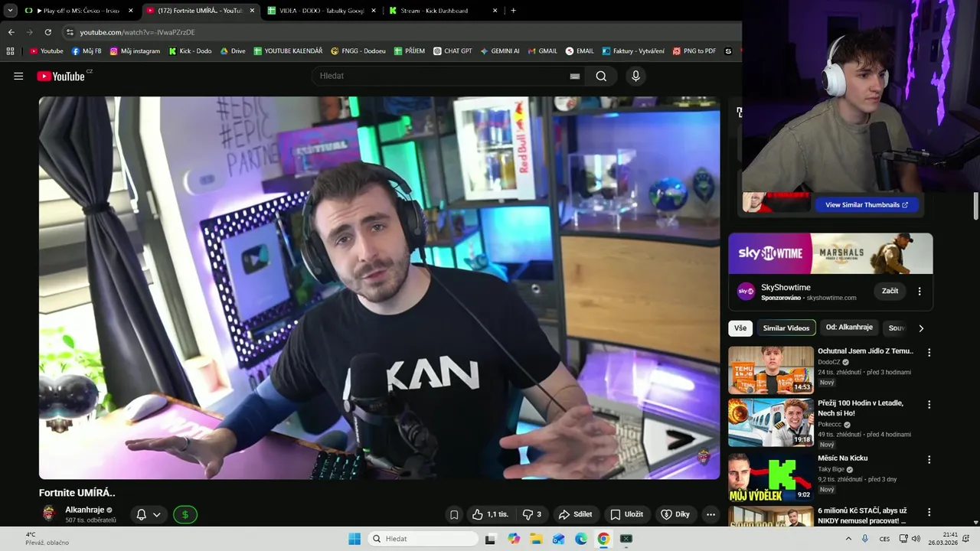Reload the page with the refresh icon
Screen dimensions: 980x551
[47, 32]
